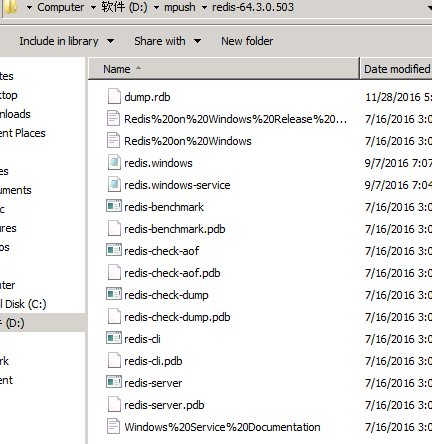Viewport: 432px width, 444px height.
Task: Open Desktop in navigation pane
Action: [x=9, y=95]
